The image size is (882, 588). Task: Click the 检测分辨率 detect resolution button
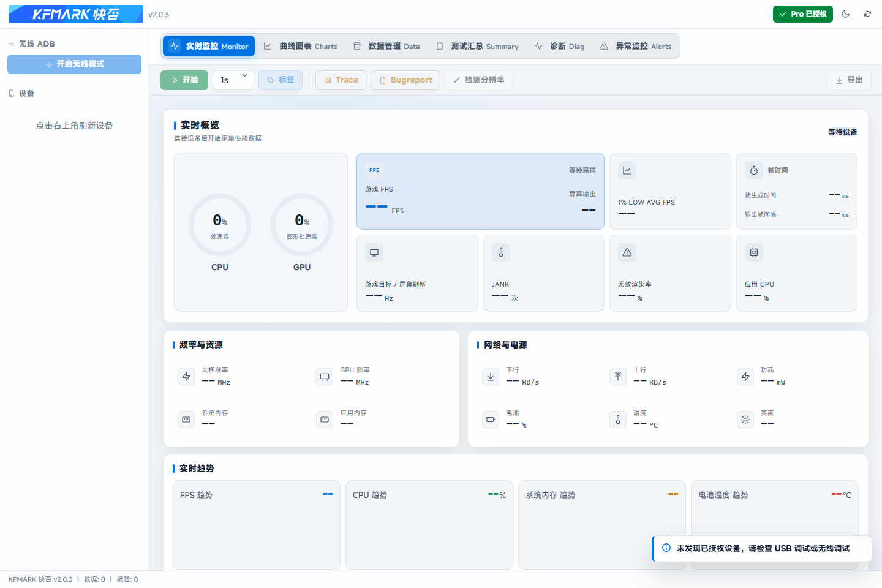479,80
